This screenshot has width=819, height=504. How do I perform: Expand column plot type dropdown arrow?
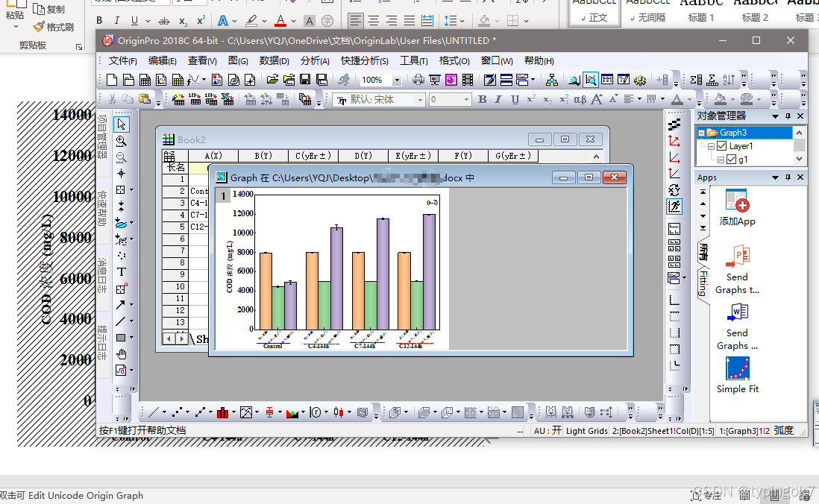[233, 412]
